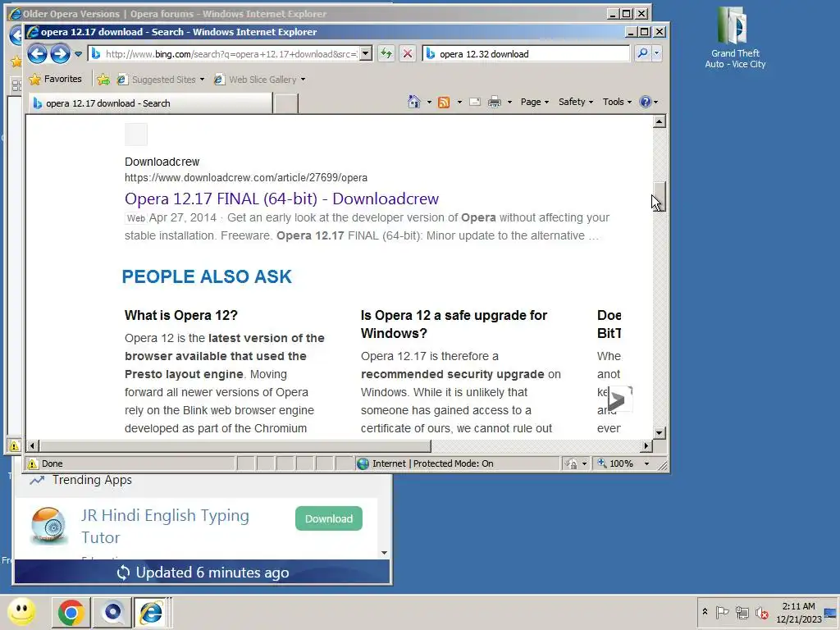840x630 pixels.
Task: Click the vertical scrollbar down arrow
Action: pyautogui.click(x=660, y=432)
